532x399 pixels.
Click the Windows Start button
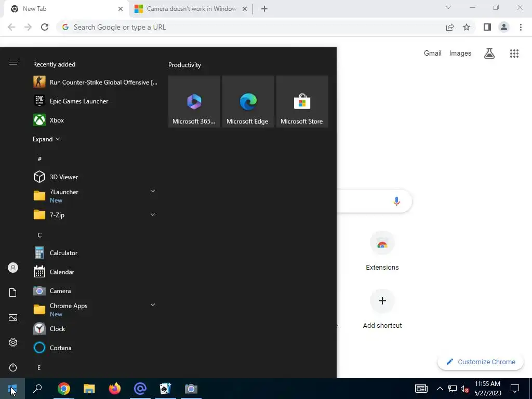coord(12,389)
